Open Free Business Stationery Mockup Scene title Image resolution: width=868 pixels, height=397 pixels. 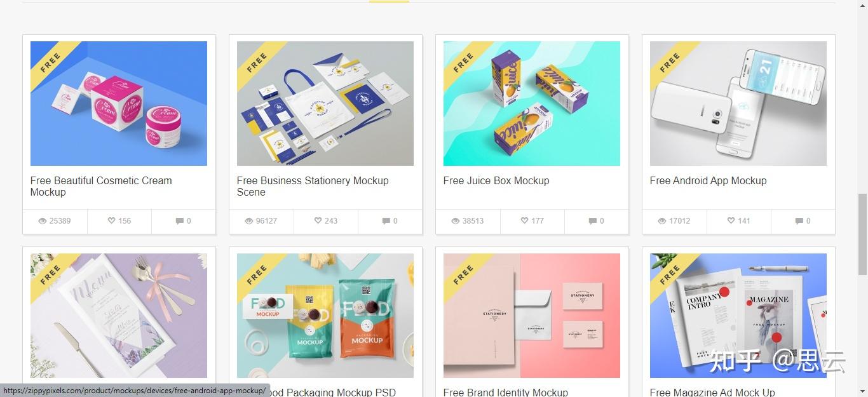[313, 186]
